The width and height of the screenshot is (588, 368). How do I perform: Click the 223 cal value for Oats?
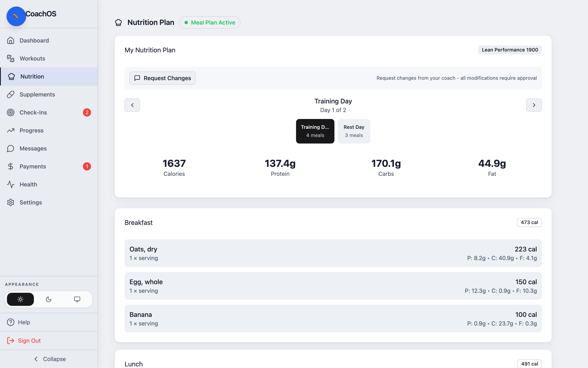tap(526, 249)
